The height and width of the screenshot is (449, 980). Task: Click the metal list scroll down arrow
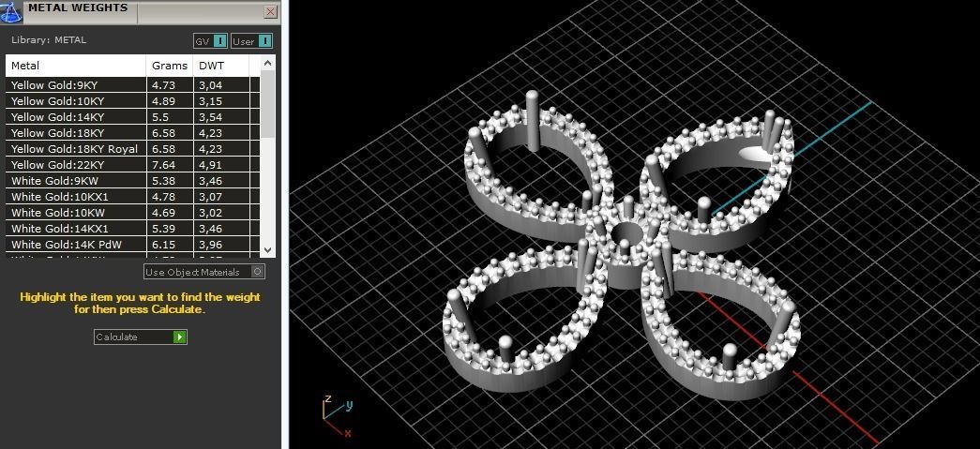pos(267,249)
